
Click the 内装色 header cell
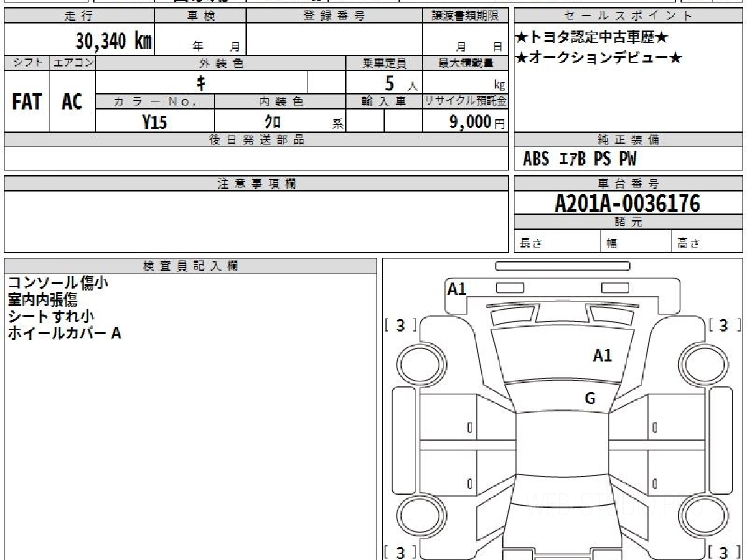[x=280, y=101]
